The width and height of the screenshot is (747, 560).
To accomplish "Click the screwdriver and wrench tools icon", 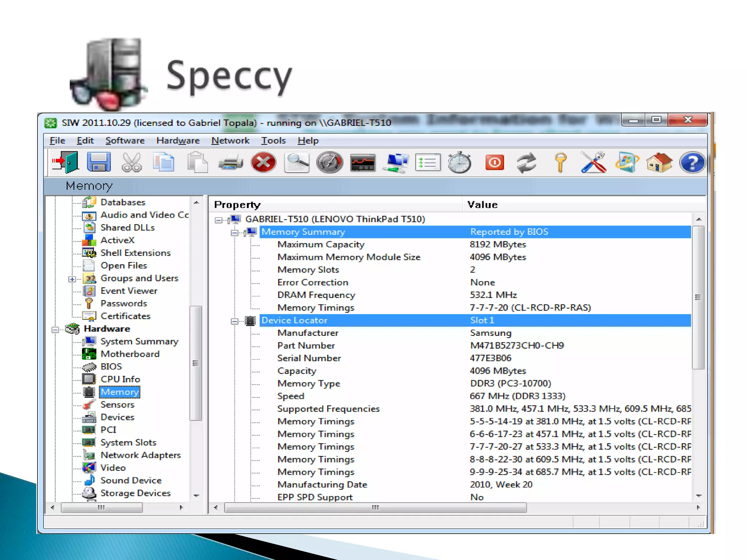I will [593, 163].
